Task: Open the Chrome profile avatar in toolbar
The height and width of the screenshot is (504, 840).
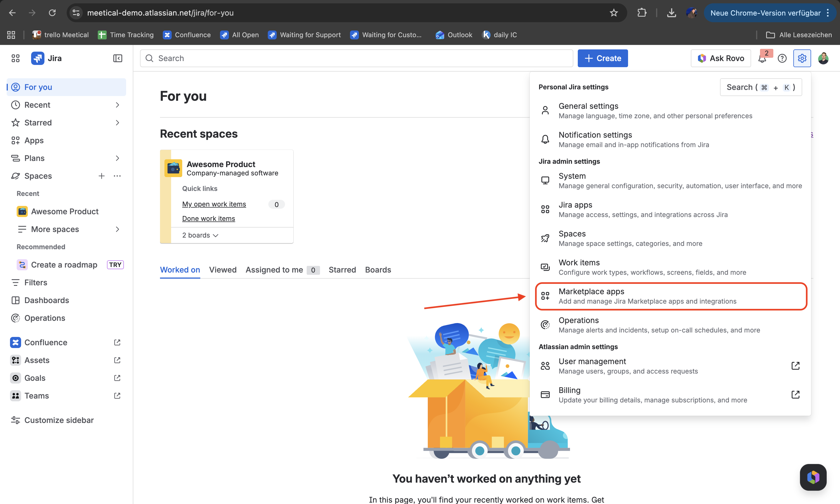Action: pyautogui.click(x=691, y=13)
